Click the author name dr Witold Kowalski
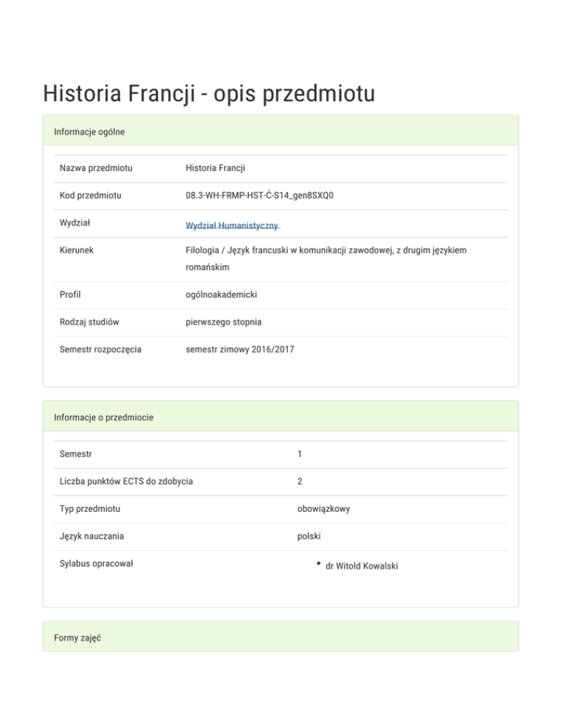This screenshot has width=562, height=728. (x=361, y=566)
